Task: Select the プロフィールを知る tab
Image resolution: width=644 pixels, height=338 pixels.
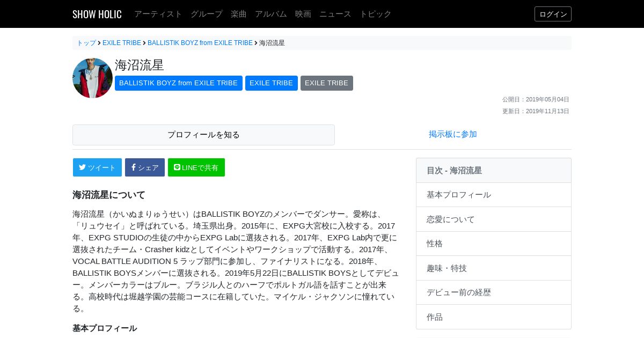Action: (203, 135)
